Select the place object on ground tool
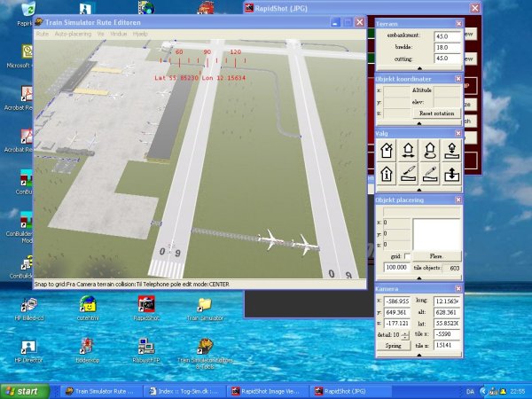 (453, 150)
